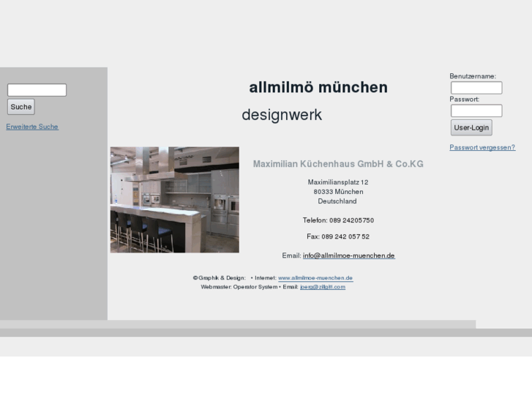Image resolution: width=532 pixels, height=399 pixels.
Task: Click the designwerk subtitle text
Action: 282,115
